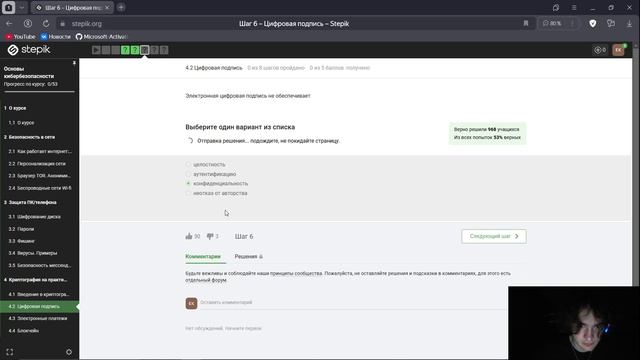Open the seventh step in step bar
The width and height of the screenshot is (640, 360).
(x=154, y=50)
